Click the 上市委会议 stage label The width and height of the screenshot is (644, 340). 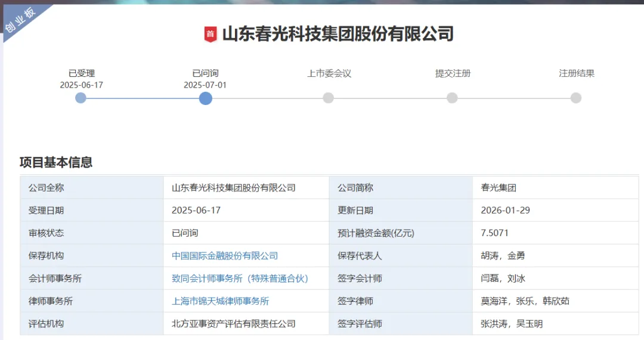pyautogui.click(x=329, y=73)
